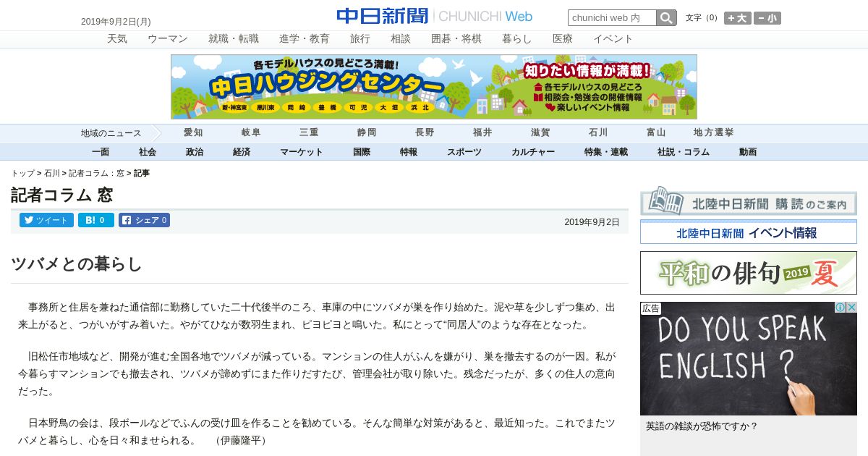Click the 記者コラム：窓 breadcrumb link
Viewport: 868px width, 456px height.
point(96,174)
